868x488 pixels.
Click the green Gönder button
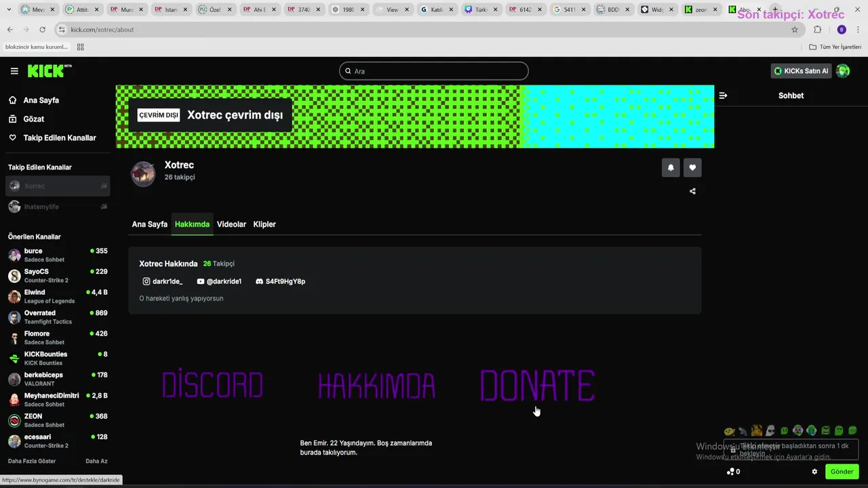pos(842,472)
